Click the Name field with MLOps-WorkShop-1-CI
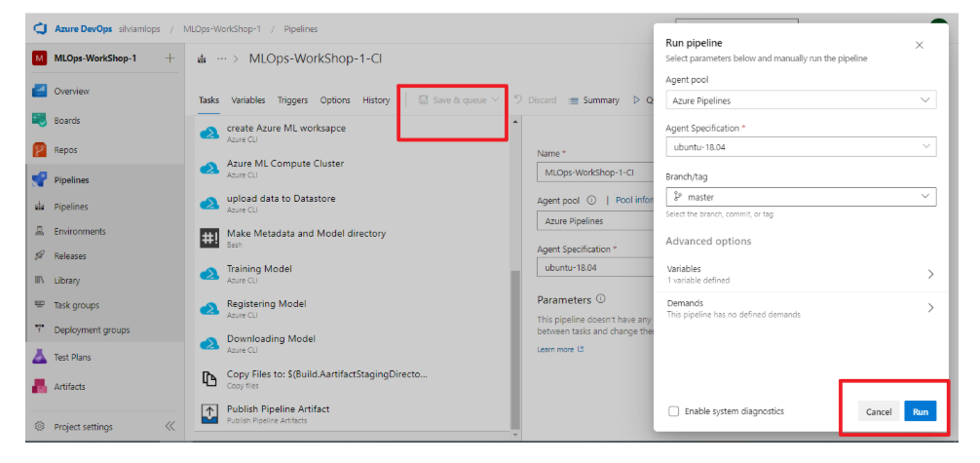Screen dimensions: 980x463 click(x=594, y=173)
